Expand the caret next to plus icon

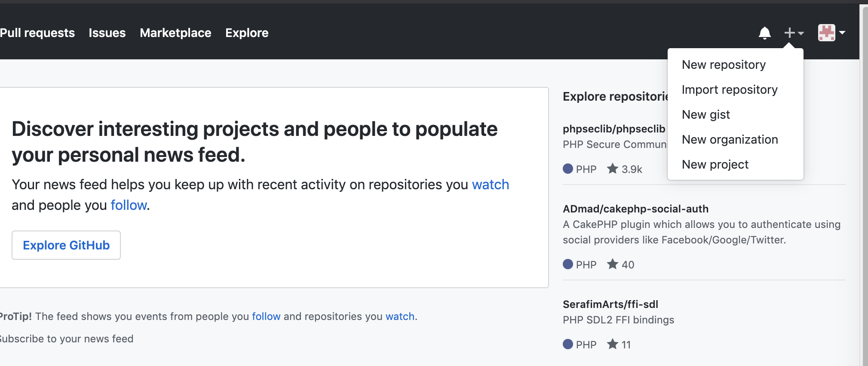tap(801, 33)
